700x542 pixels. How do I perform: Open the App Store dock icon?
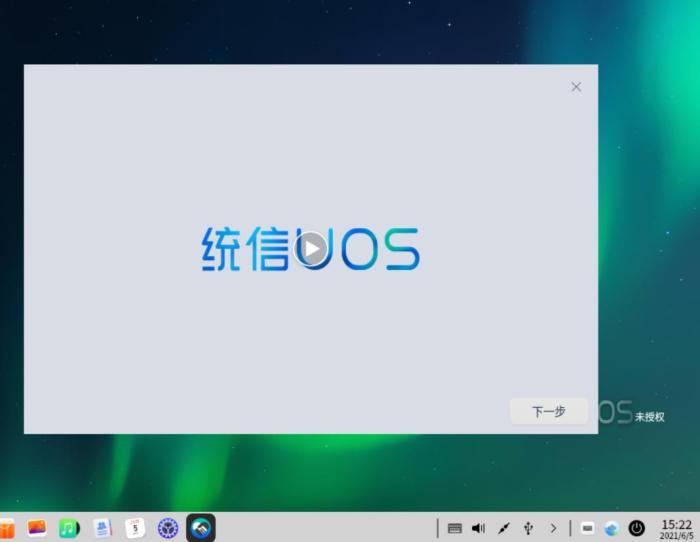6,528
